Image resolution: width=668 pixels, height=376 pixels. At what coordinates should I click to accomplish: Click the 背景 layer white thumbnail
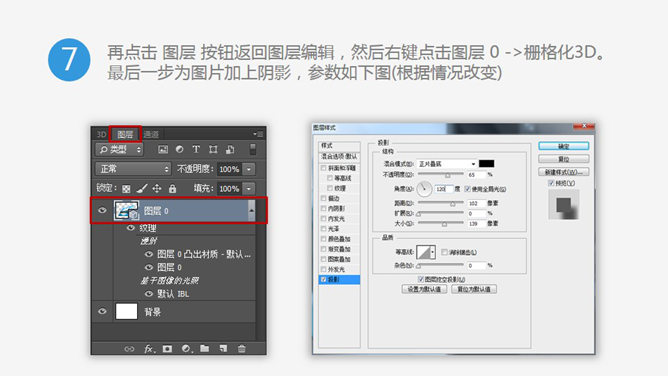(127, 311)
